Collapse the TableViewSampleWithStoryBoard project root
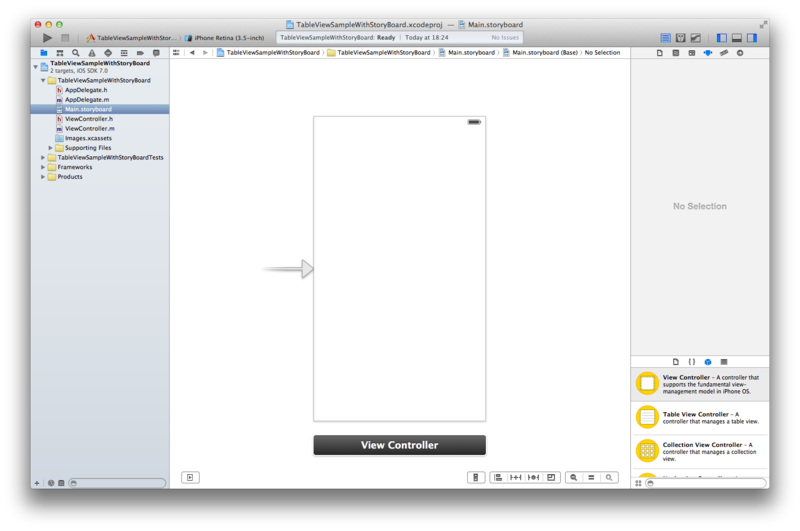 tap(36, 67)
